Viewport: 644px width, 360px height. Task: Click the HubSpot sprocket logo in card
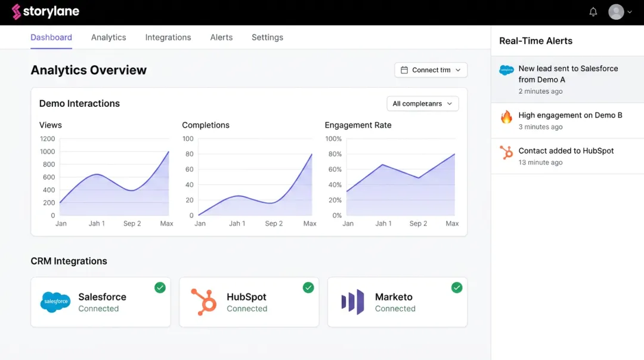tap(204, 302)
